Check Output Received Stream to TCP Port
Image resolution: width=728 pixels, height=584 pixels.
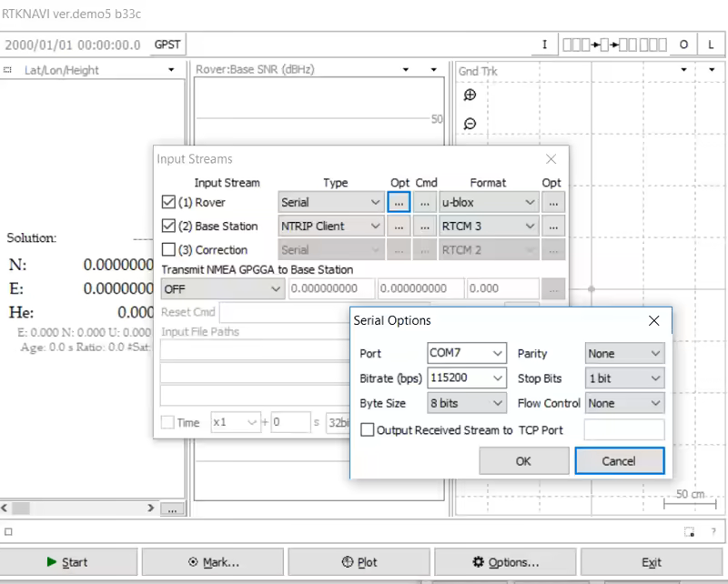tap(368, 430)
